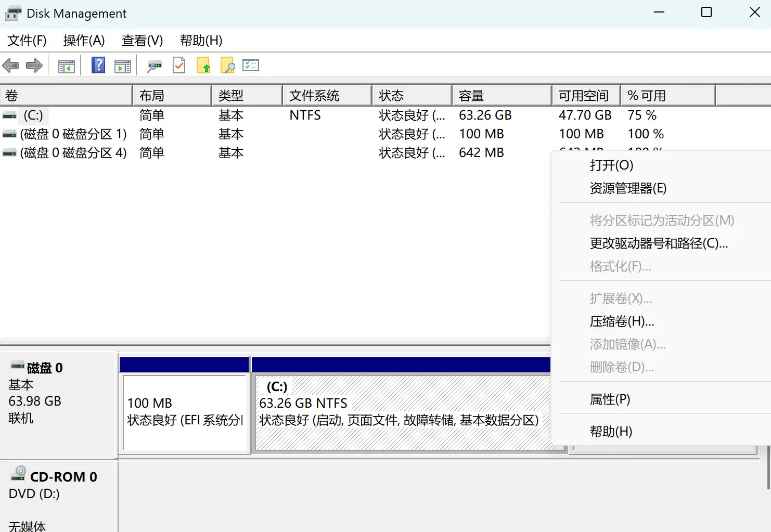Click the 642 MB capacity cell
The height and width of the screenshot is (532, 771).
pyautogui.click(x=481, y=153)
